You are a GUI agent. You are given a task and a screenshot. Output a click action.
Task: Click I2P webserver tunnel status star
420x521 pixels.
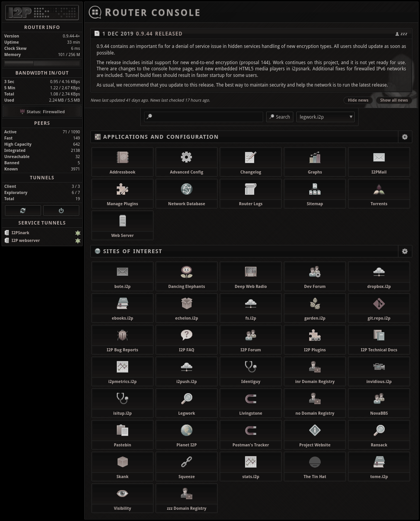(x=78, y=240)
